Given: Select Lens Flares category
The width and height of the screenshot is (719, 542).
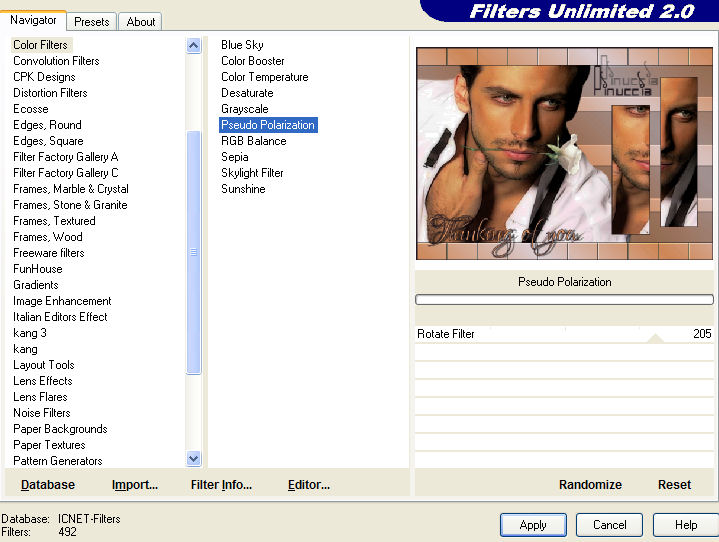Looking at the screenshot, I should pyautogui.click(x=40, y=397).
